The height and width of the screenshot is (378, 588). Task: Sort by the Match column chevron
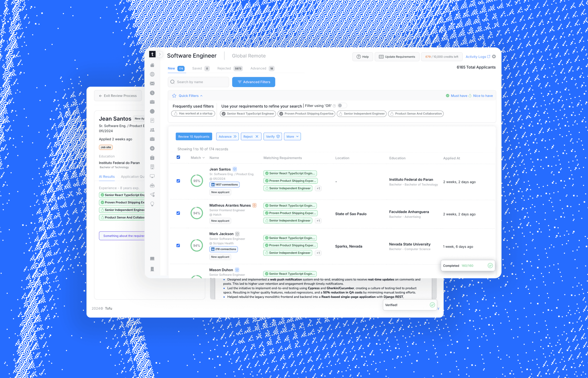click(x=203, y=158)
